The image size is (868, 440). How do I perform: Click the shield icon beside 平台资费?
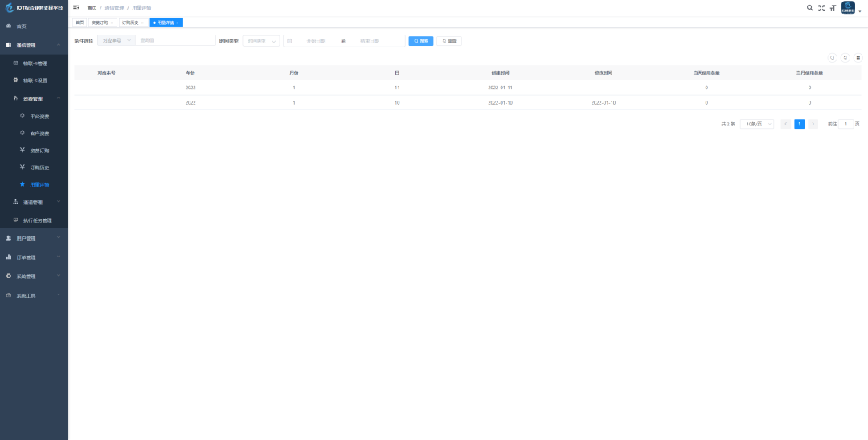click(23, 117)
